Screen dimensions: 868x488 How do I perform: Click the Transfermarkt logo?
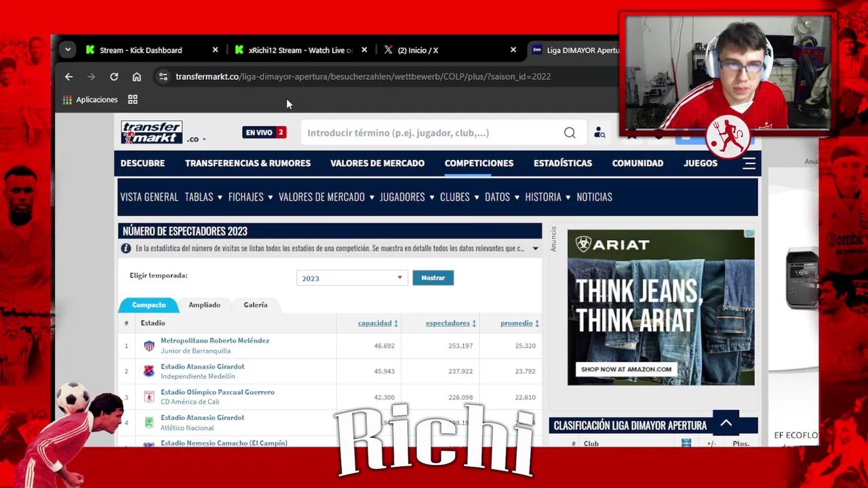coord(152,132)
